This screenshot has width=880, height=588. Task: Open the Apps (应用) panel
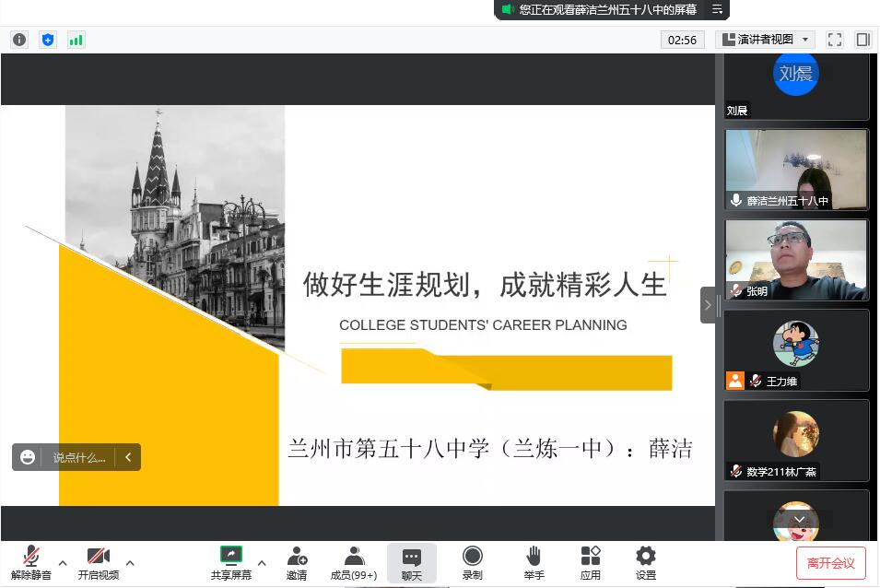[x=591, y=562]
